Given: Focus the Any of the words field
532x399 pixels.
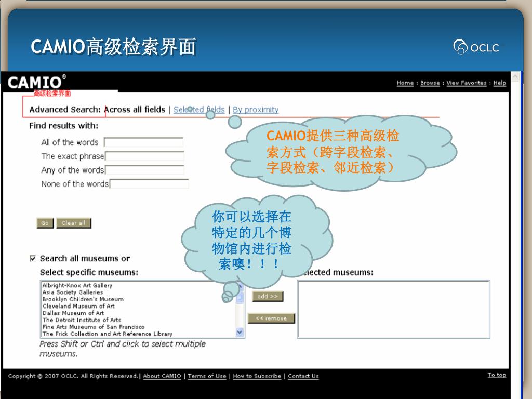Looking at the screenshot, I should 144,170.
